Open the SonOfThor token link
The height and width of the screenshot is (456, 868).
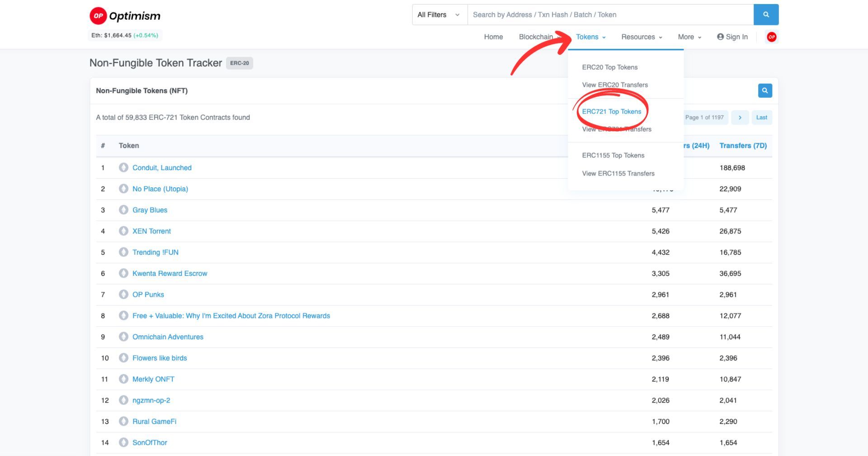tap(150, 443)
